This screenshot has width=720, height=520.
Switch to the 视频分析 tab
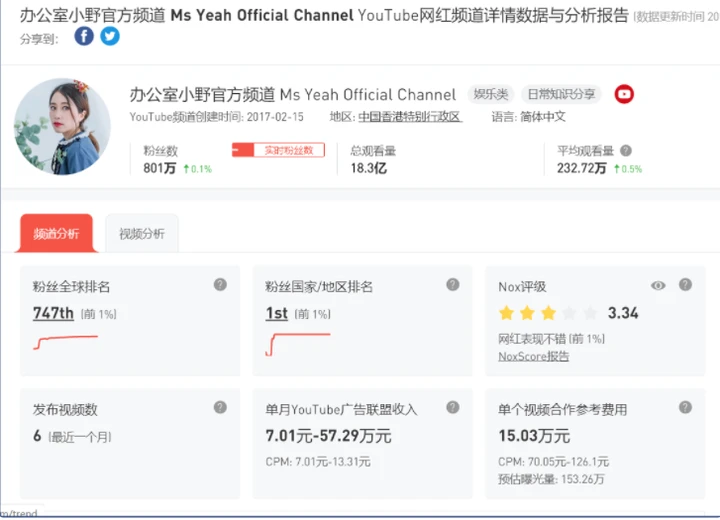tap(142, 233)
